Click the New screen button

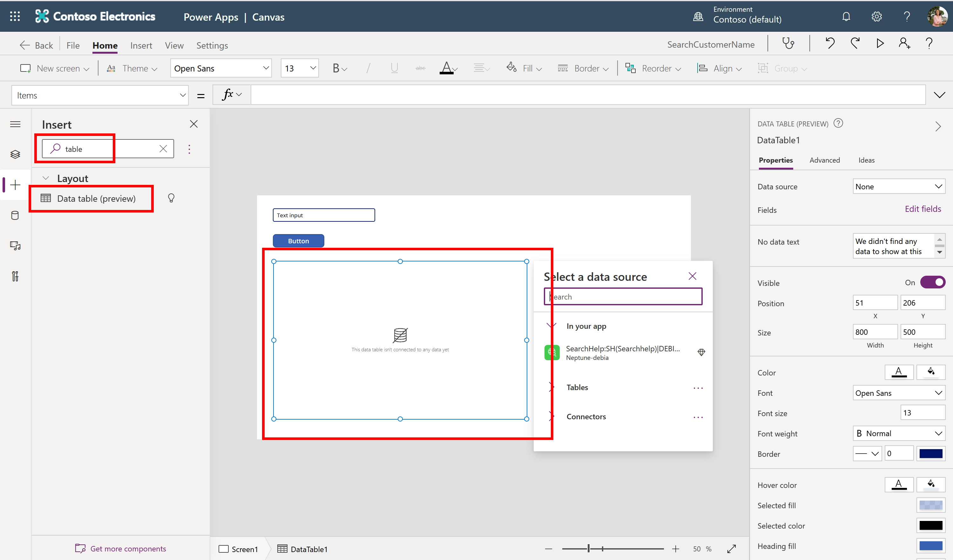(x=55, y=68)
